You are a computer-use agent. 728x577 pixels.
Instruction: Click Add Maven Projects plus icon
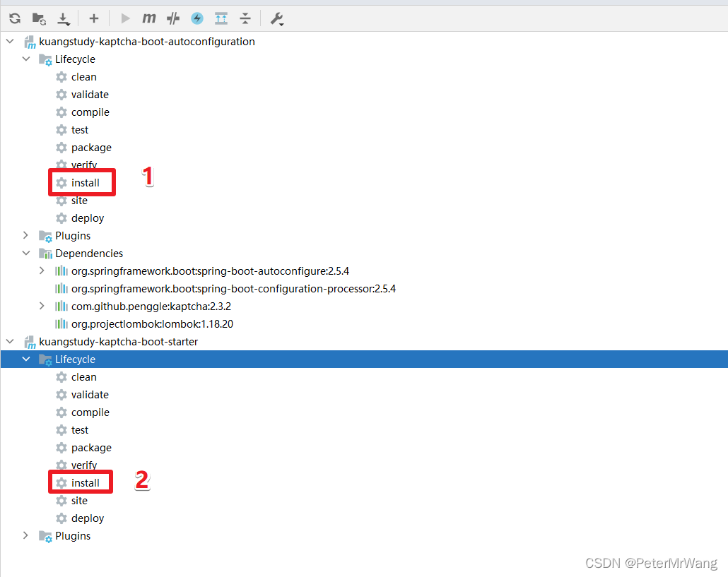(94, 18)
